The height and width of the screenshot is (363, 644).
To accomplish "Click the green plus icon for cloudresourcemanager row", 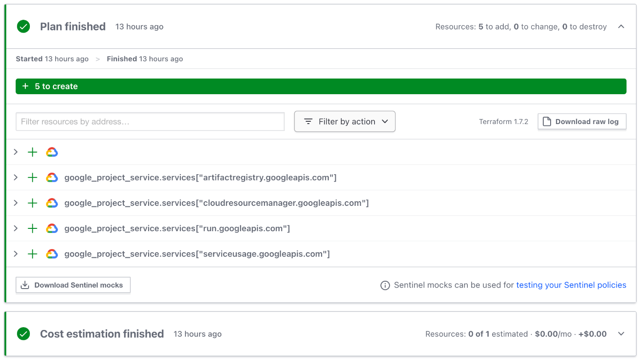I will pyautogui.click(x=32, y=203).
